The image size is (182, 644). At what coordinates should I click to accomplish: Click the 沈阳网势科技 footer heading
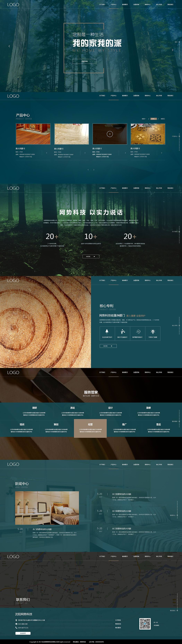(24, 614)
